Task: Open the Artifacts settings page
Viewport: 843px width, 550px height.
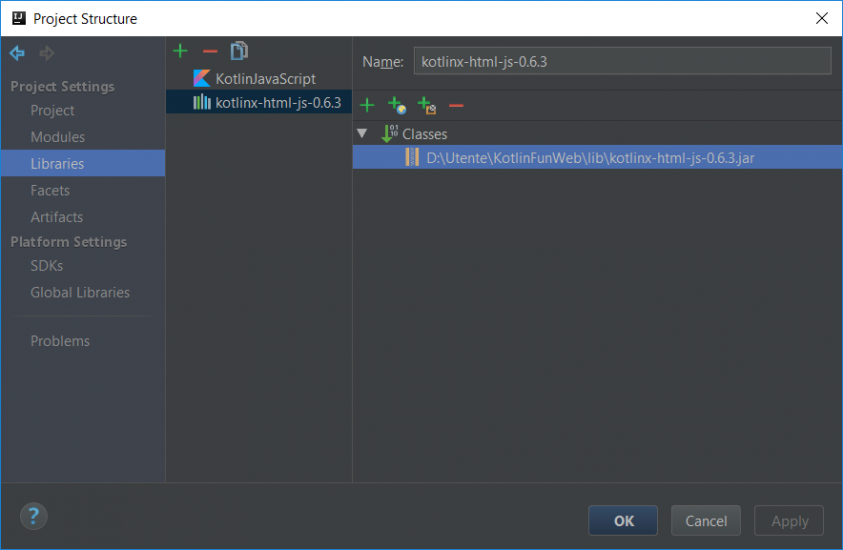Action: click(56, 217)
